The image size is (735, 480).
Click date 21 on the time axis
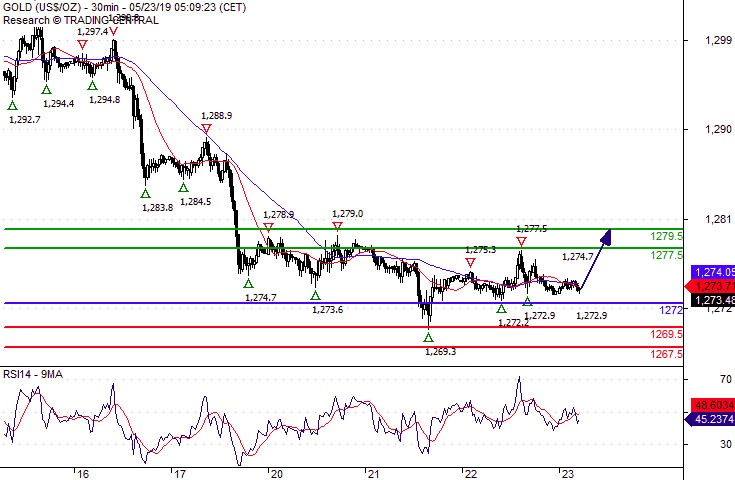pos(373,474)
